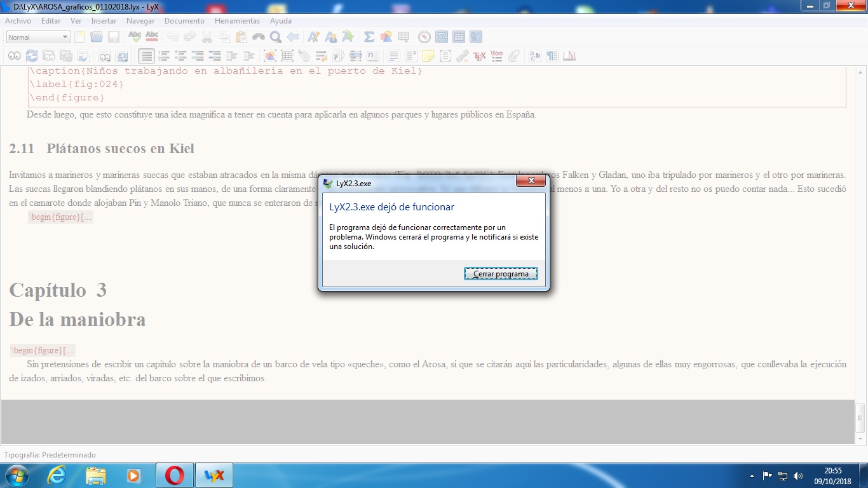View document output with eyes icon
This screenshot has width=868, height=488.
tap(14, 56)
